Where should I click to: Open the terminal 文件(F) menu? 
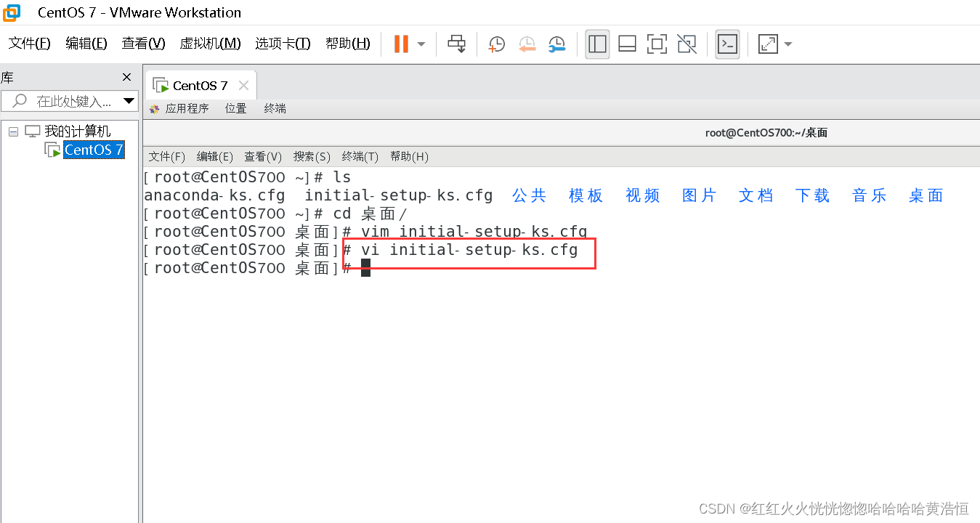click(x=167, y=156)
